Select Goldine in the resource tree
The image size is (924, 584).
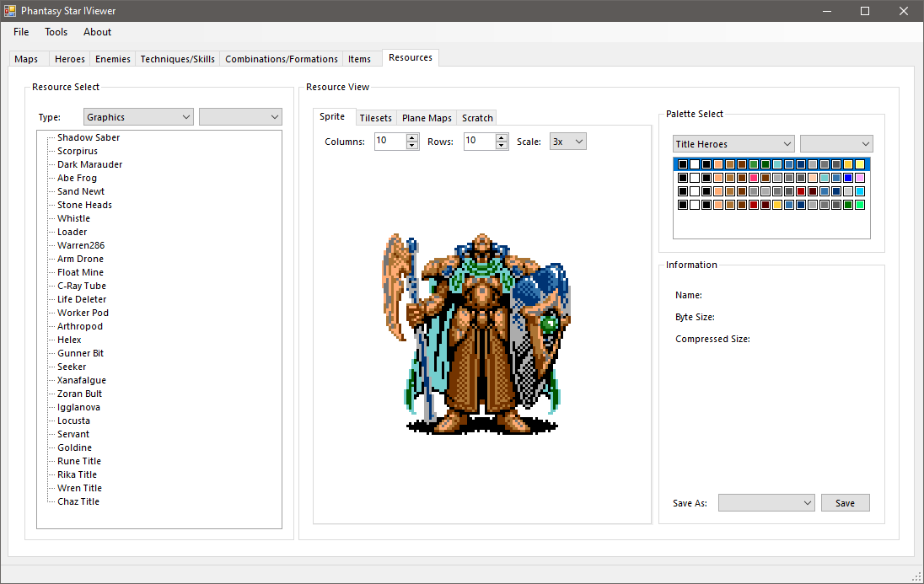point(74,448)
